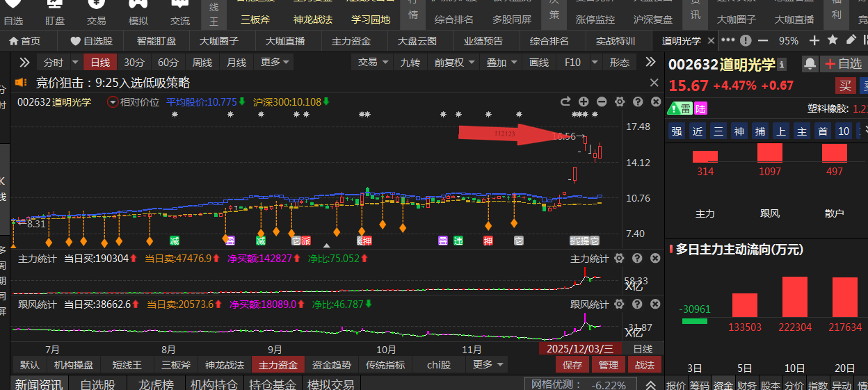Viewport: 868px width, 390px height.
Task: Open the 首页 home tab
Action: click(x=24, y=41)
